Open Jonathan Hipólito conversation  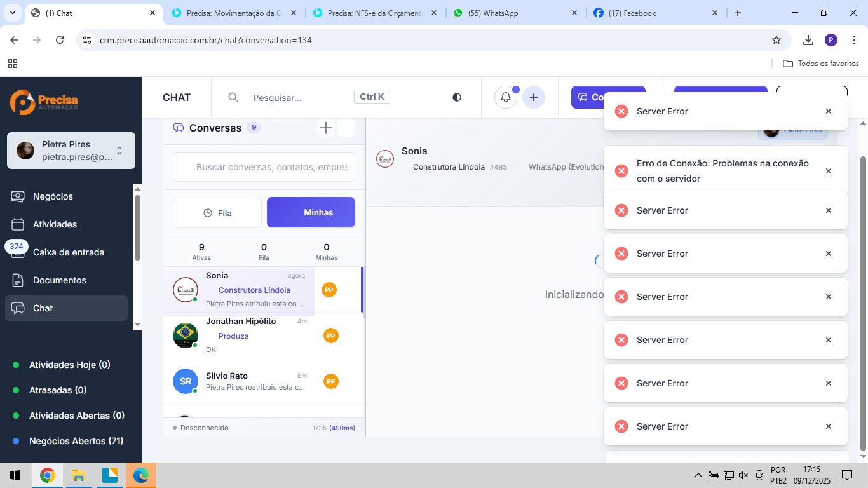click(x=254, y=335)
